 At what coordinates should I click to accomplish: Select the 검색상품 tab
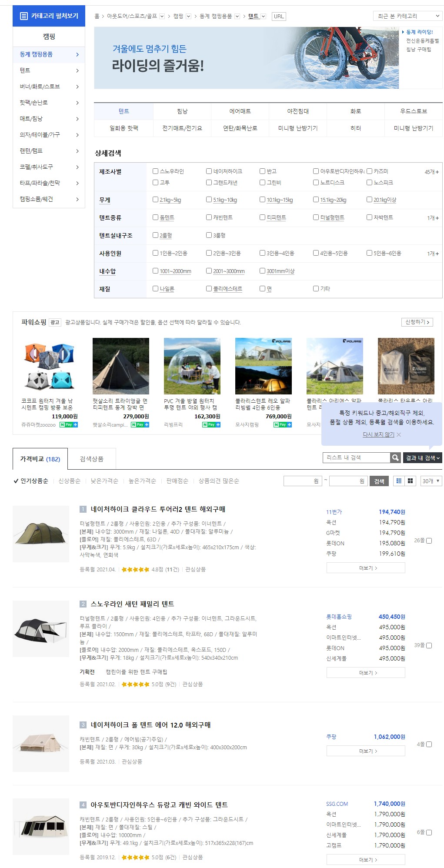92,459
